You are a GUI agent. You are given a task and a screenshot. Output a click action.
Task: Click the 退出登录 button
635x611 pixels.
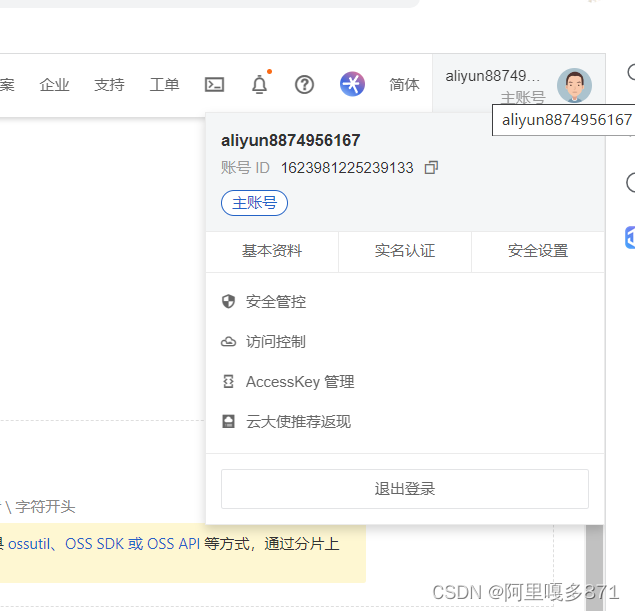pos(405,489)
